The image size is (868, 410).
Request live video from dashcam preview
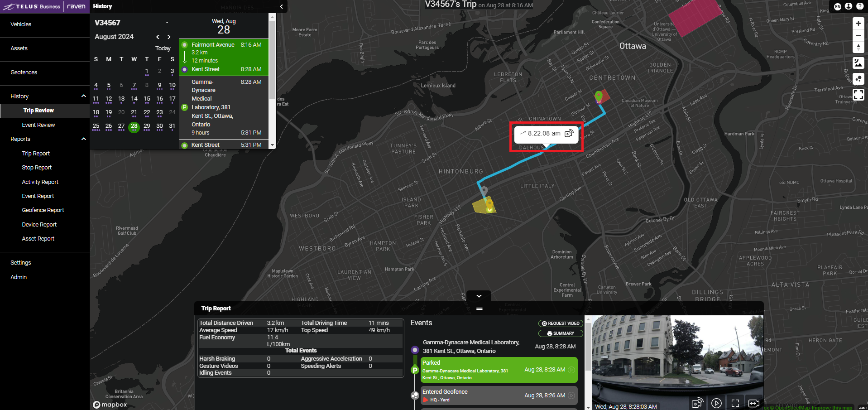pos(697,403)
